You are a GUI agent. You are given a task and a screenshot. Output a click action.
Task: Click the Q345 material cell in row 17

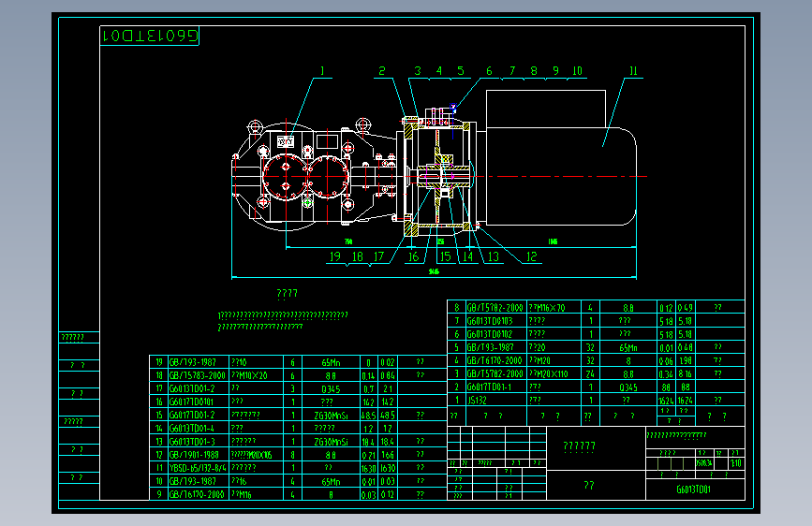tap(331, 388)
